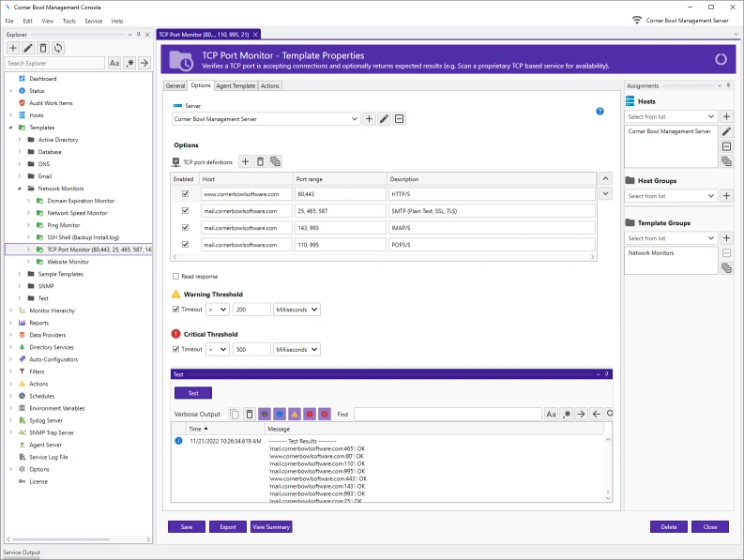Uncheck Enabled for SMTP port row
The height and width of the screenshot is (560, 744).
click(186, 211)
